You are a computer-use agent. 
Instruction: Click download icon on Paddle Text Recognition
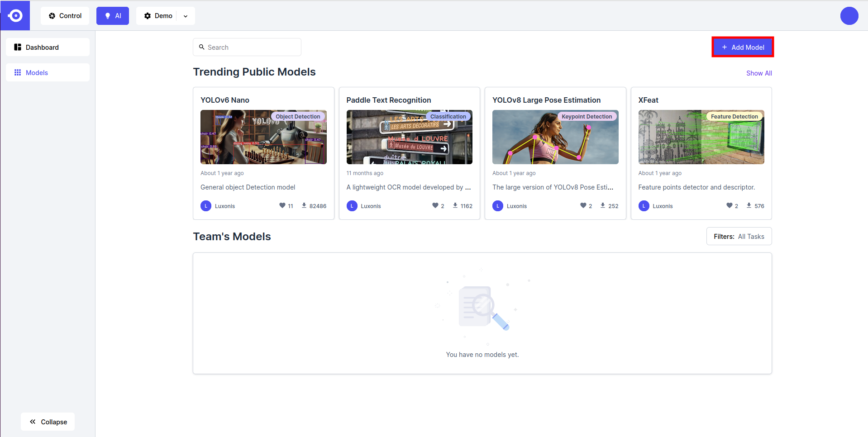455,205
